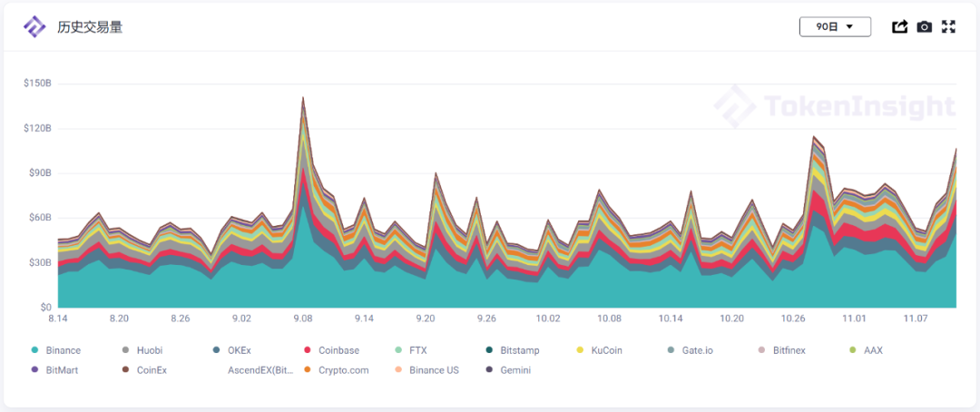Click the chart peak just after 9.20

[436, 173]
